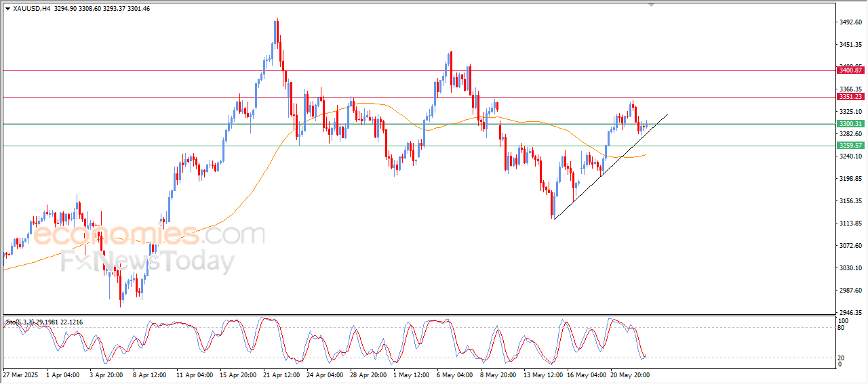The image size is (868, 384).
Task: Click the Sto(5,3,3) indicator label
Action: click(x=19, y=322)
